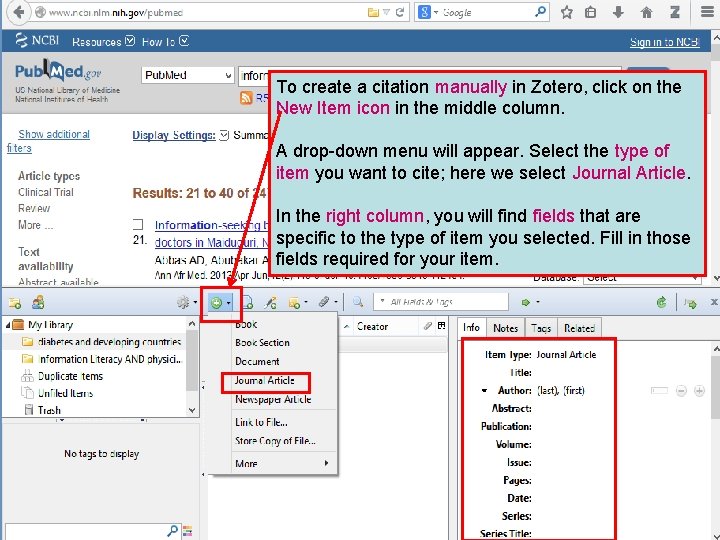Tick the checkbox for result 21
The height and width of the screenshot is (540, 720).
[138, 225]
